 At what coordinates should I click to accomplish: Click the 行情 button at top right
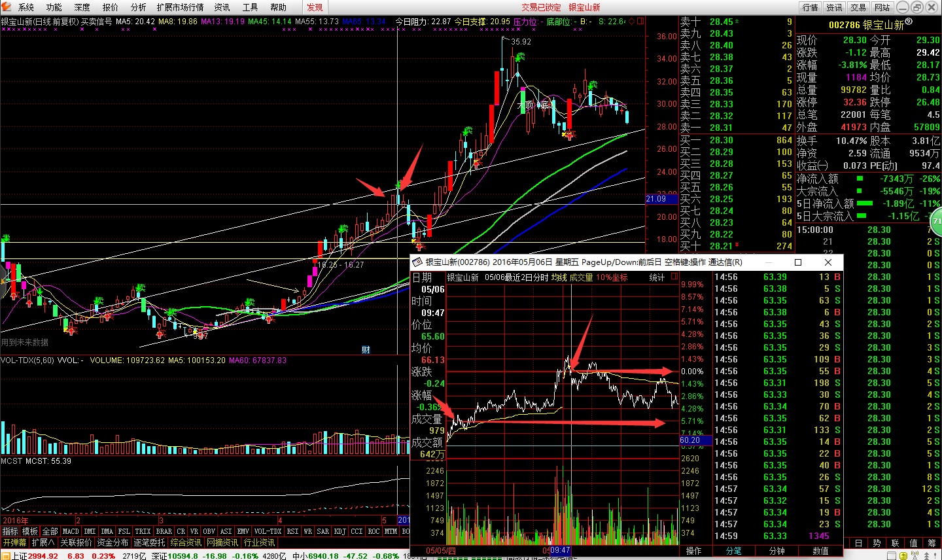click(810, 7)
